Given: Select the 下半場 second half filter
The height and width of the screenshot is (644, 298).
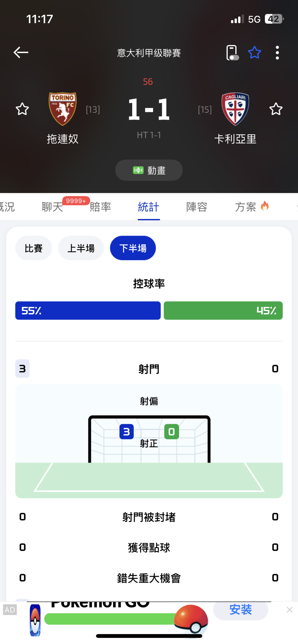Looking at the screenshot, I should click(133, 248).
